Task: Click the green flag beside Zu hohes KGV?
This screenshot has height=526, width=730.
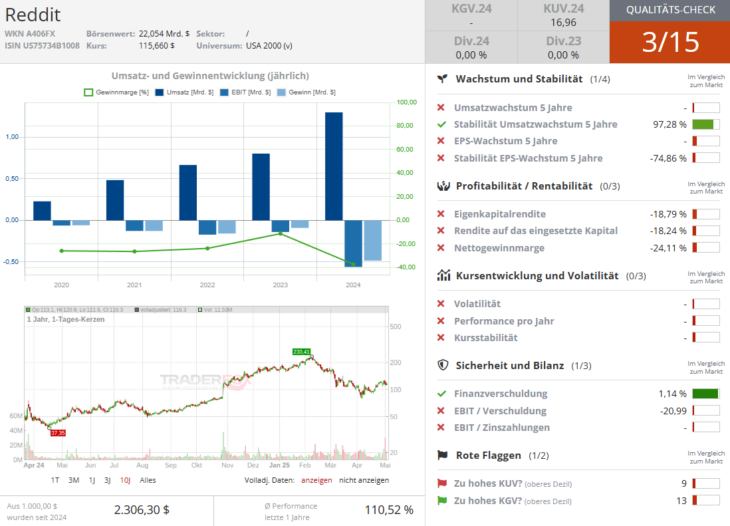Action: pos(442,501)
